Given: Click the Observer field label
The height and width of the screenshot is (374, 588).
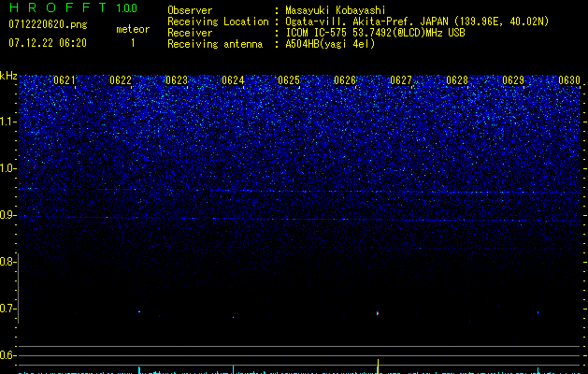Looking at the screenshot, I should point(190,10).
